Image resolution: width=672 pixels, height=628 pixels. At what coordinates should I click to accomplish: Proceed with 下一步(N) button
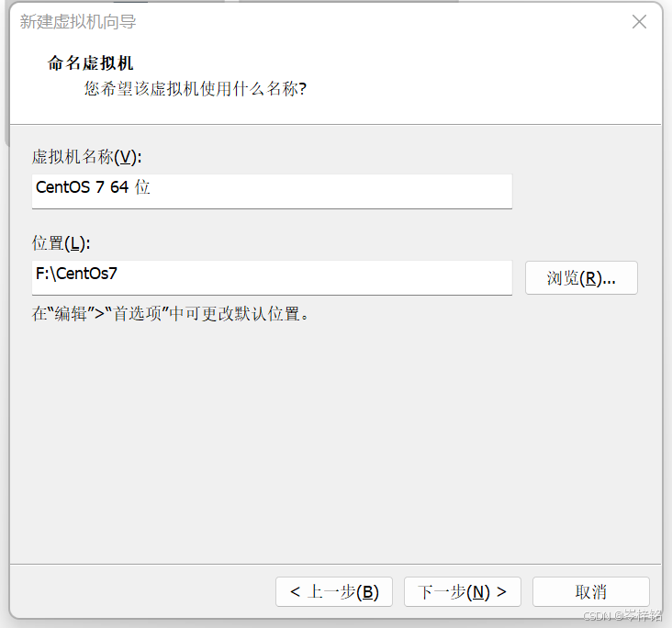tap(463, 591)
